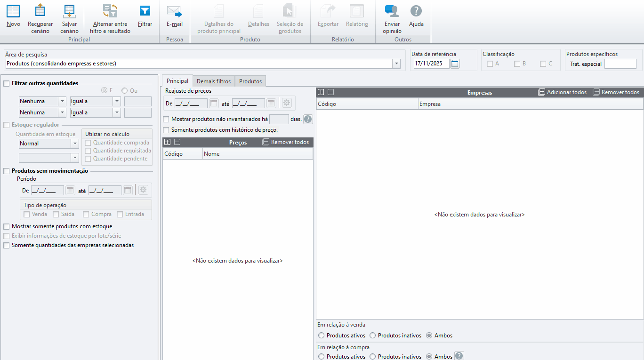
Task: Click Adicionar todos in Empresas panel
Action: (563, 92)
